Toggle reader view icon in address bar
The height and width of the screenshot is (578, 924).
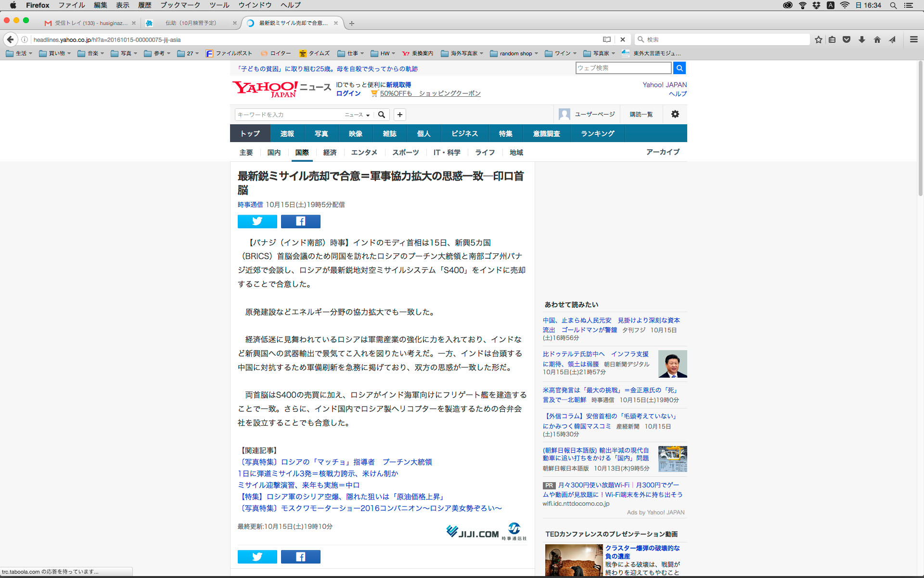pyautogui.click(x=607, y=39)
